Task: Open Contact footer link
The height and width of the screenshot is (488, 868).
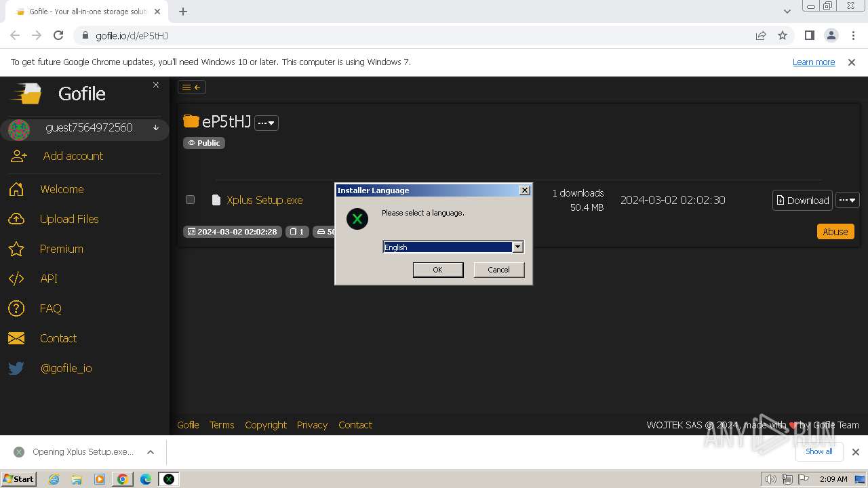Action: tap(355, 425)
